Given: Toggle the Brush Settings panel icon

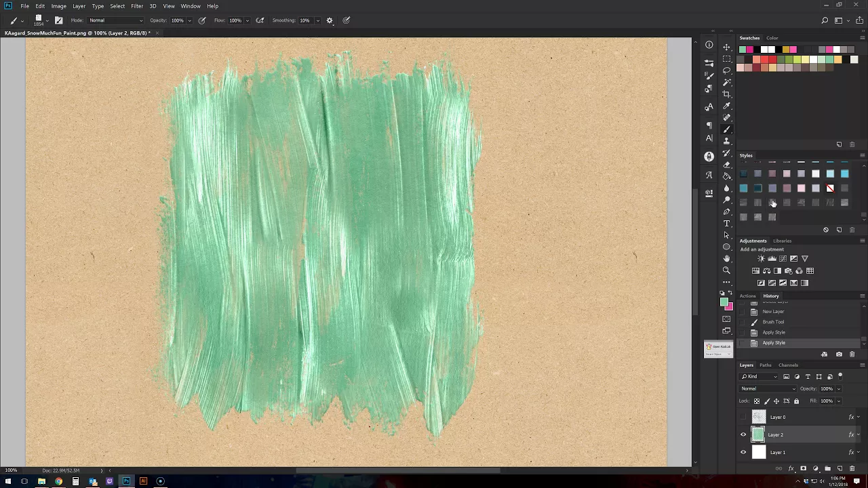Looking at the screenshot, I should tap(58, 20).
